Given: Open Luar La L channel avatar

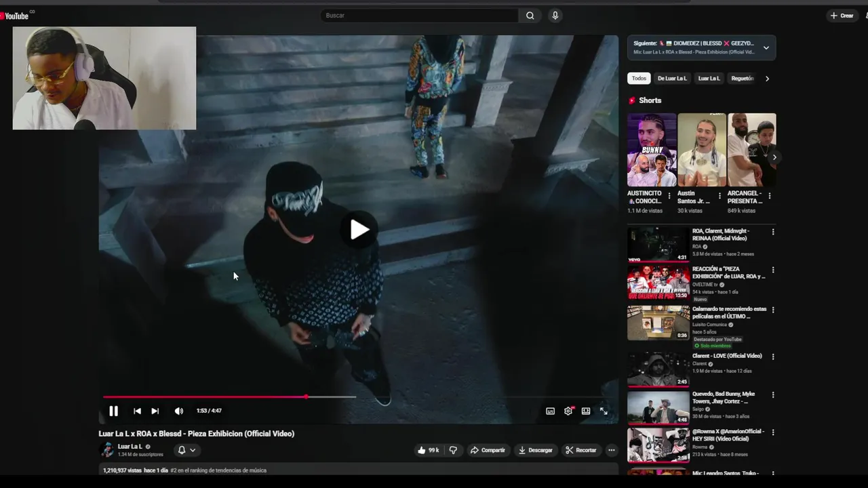Looking at the screenshot, I should point(106,450).
